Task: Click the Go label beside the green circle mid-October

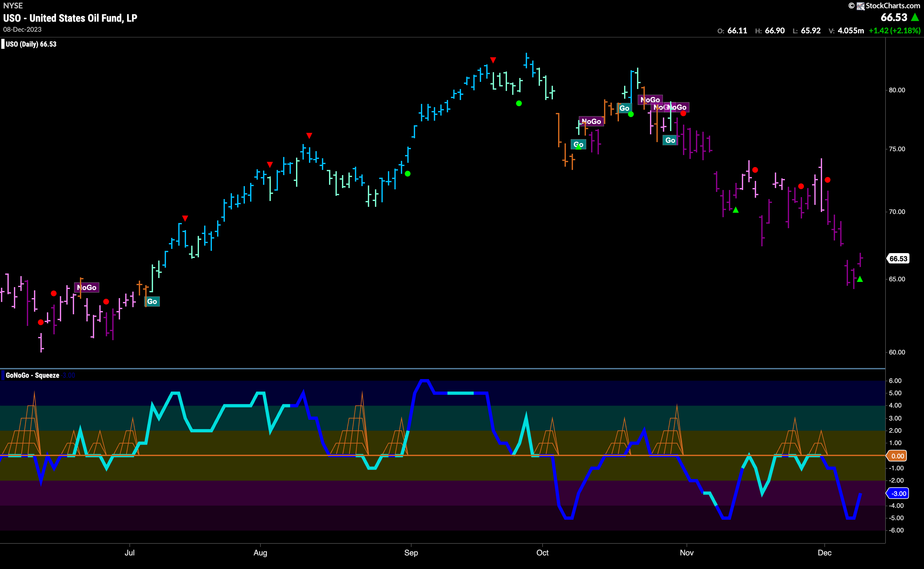Action: pyautogui.click(x=624, y=108)
